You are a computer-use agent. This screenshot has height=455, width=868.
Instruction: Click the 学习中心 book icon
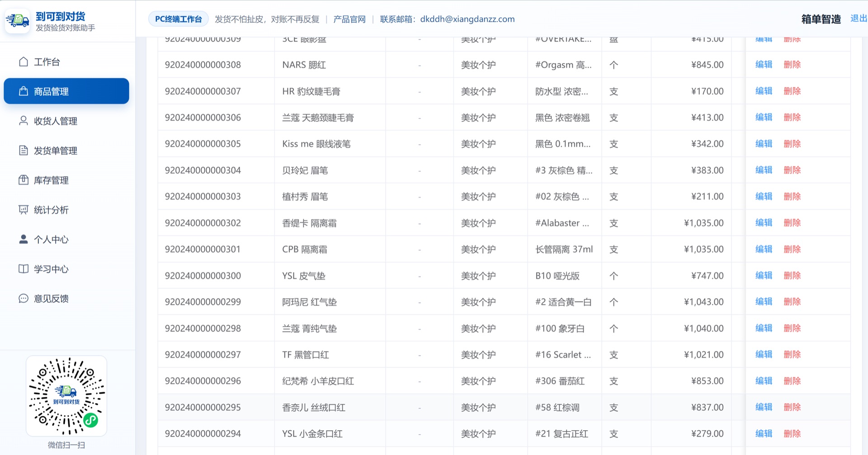point(24,269)
